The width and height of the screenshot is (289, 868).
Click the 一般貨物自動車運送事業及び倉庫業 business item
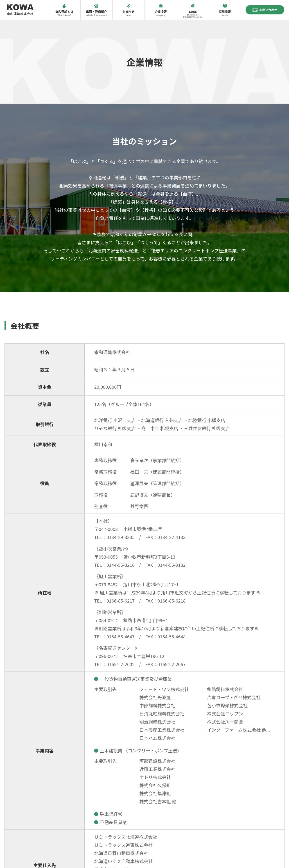tap(133, 679)
